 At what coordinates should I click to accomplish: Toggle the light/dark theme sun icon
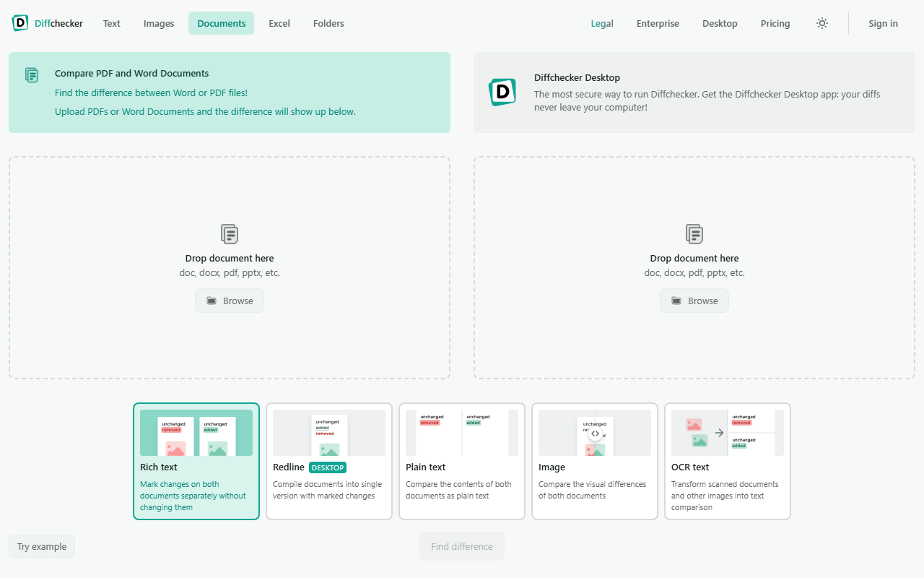pyautogui.click(x=822, y=23)
